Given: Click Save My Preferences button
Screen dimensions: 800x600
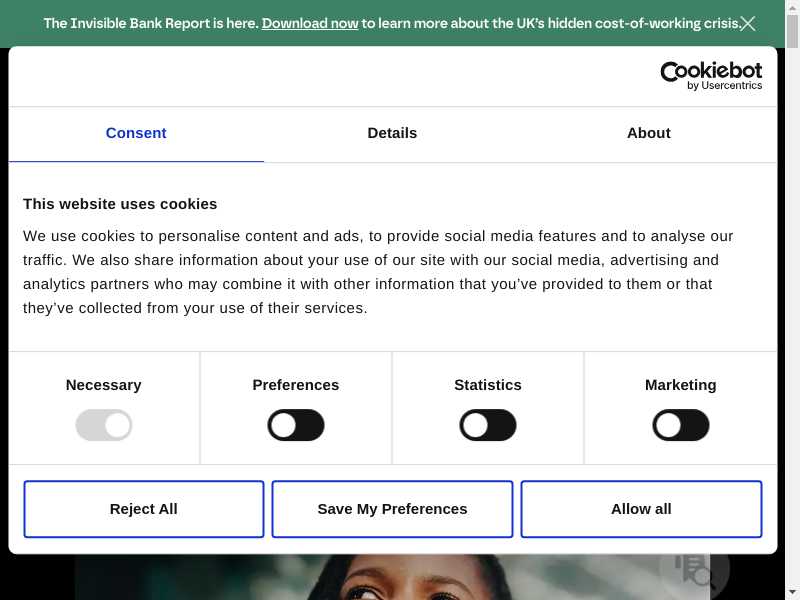Looking at the screenshot, I should [x=392, y=509].
